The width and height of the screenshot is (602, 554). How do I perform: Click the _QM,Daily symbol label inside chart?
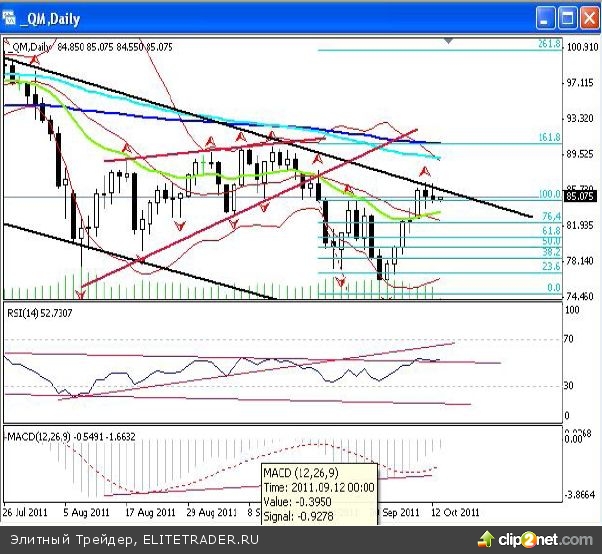(x=31, y=46)
